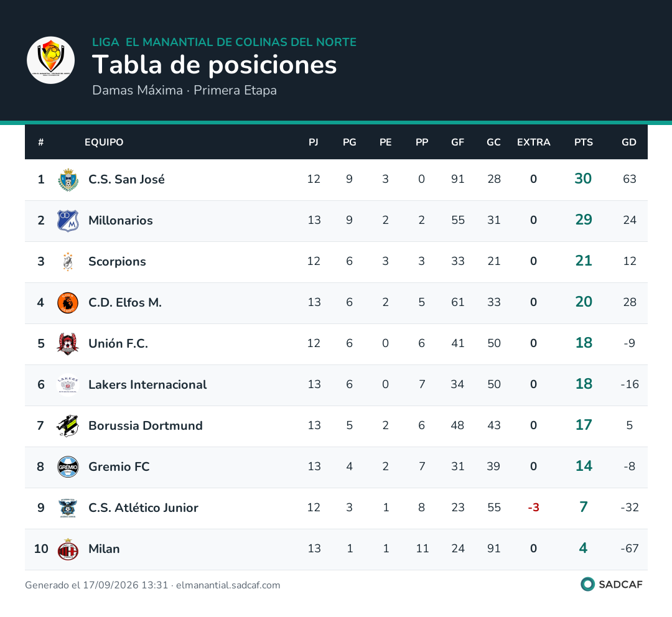This screenshot has height=617, width=672.
Task: Click the SADCAF logo at bottom right
Action: (x=612, y=584)
